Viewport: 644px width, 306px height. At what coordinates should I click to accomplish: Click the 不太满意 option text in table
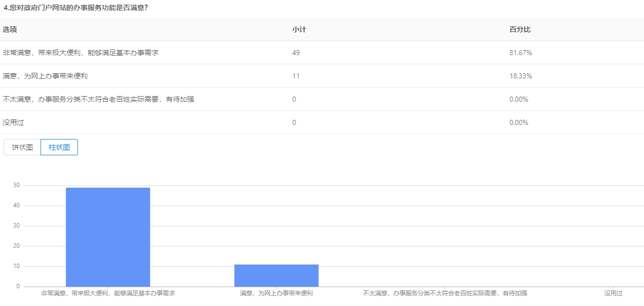[x=98, y=99]
